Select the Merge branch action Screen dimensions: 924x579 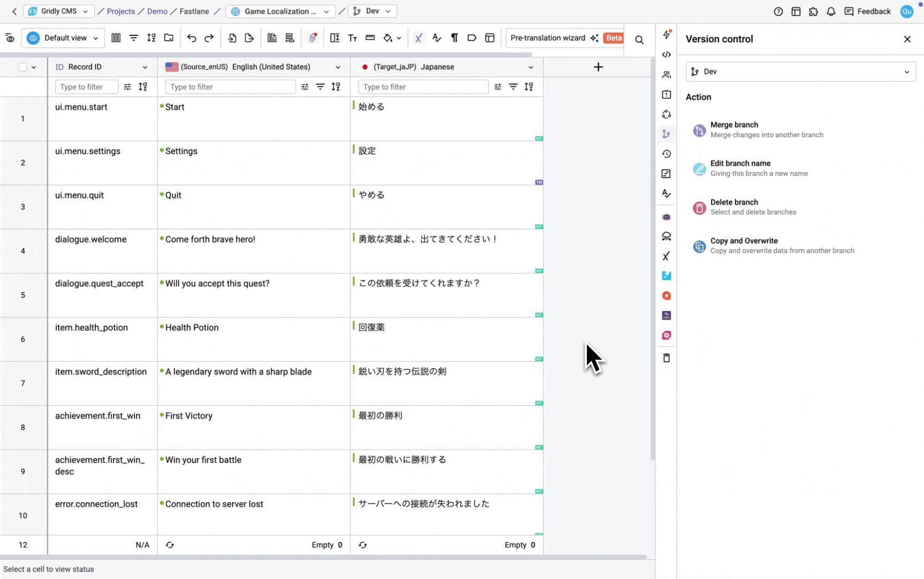coord(734,130)
